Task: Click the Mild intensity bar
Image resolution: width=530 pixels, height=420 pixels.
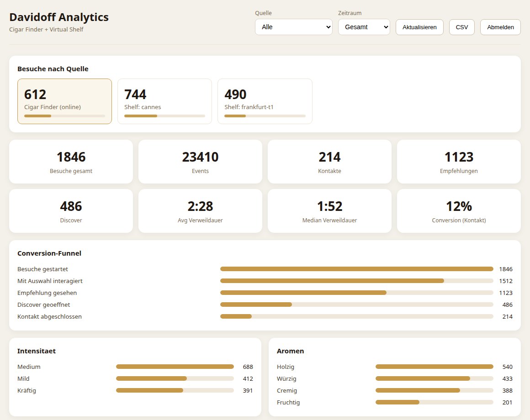Action: (x=175, y=378)
